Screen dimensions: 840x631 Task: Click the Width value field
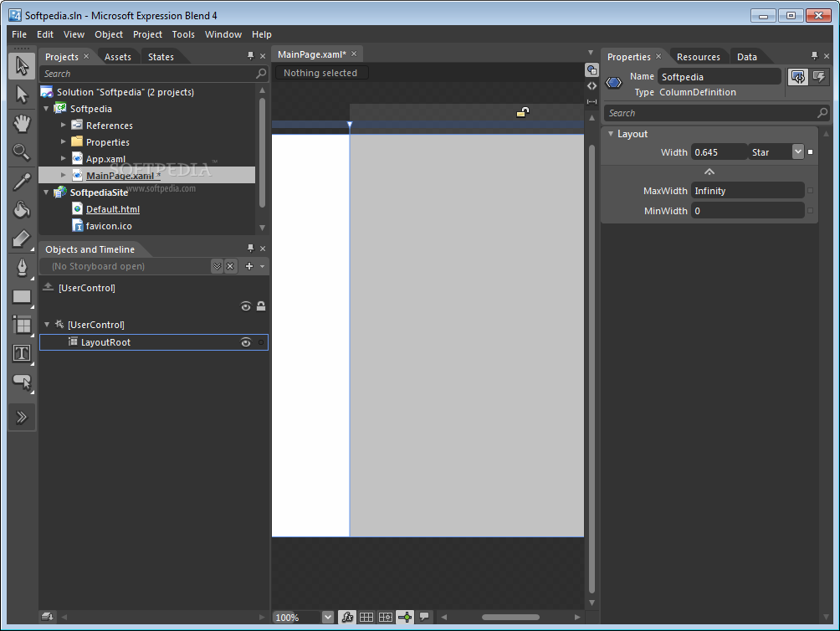[719, 152]
